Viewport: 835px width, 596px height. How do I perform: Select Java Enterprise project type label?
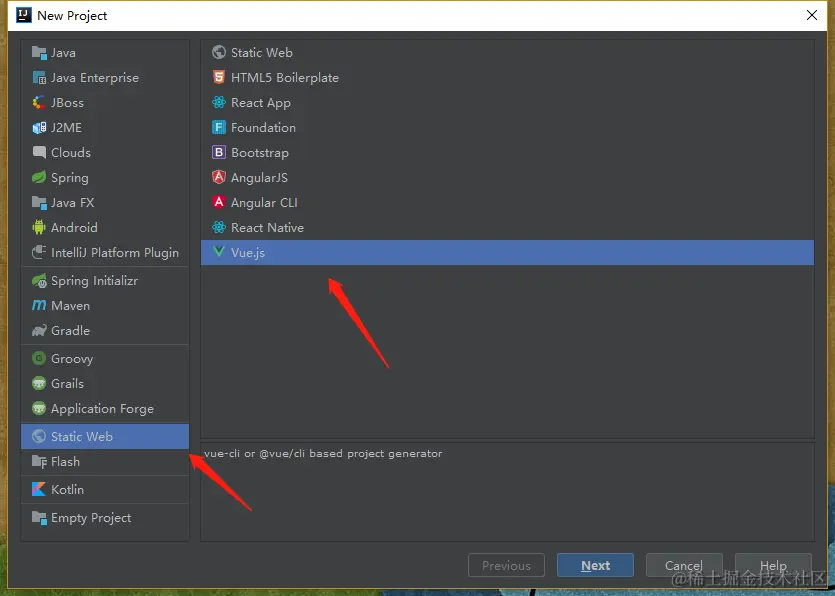(x=95, y=78)
